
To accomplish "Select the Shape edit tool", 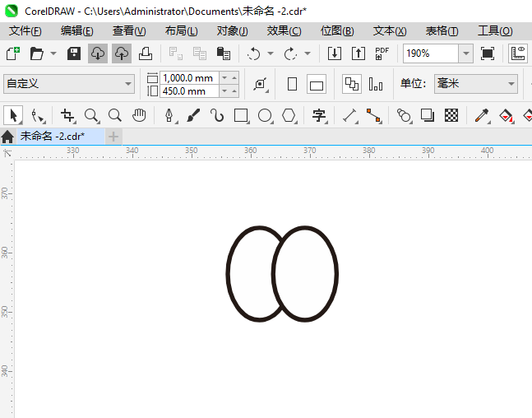I will [x=37, y=115].
